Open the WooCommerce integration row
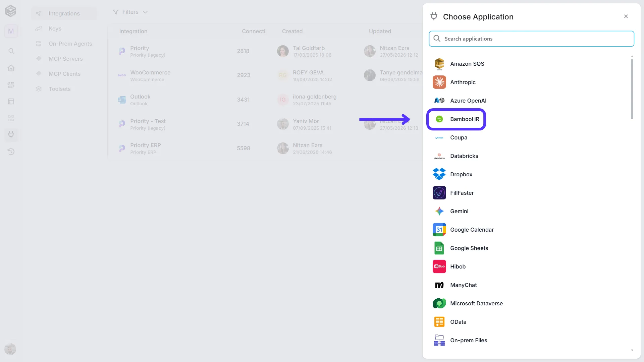The height and width of the screenshot is (362, 644). [x=265, y=75]
